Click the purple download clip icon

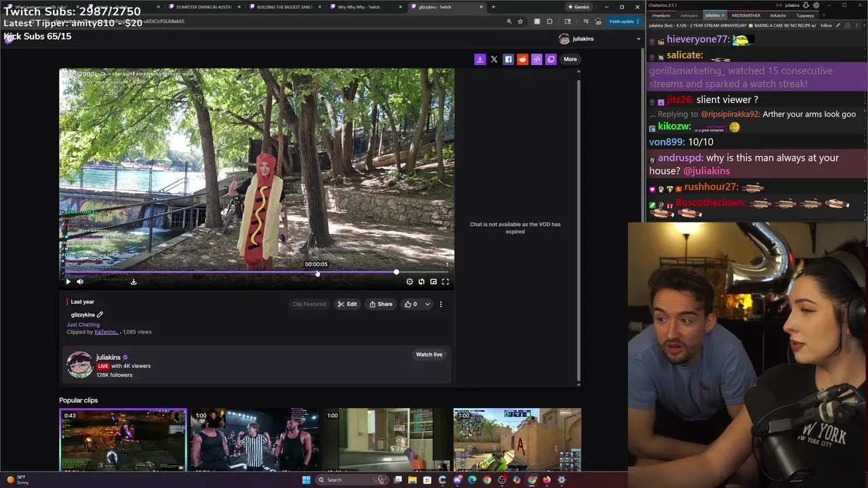(479, 59)
